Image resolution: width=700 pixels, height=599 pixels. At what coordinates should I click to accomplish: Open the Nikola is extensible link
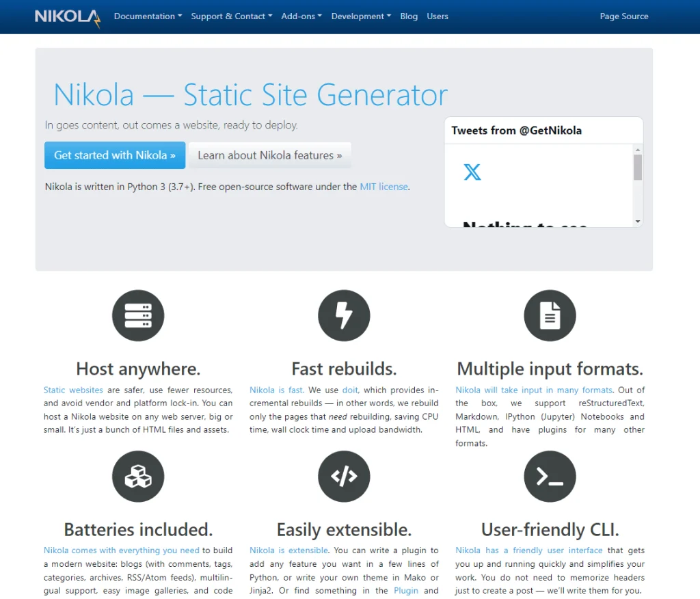tap(289, 550)
